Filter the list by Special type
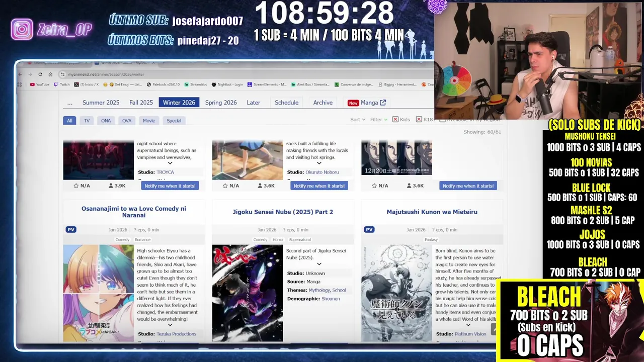 [174, 121]
